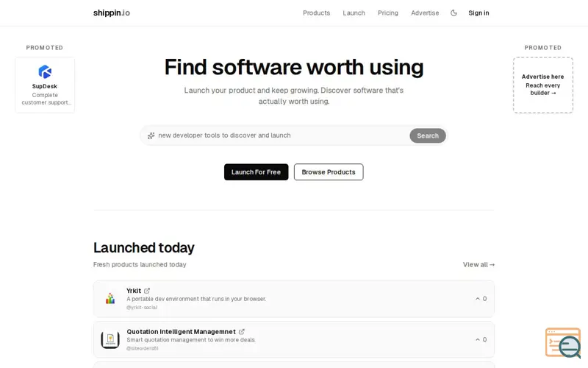Click Smart quotation management description text

(x=191, y=340)
